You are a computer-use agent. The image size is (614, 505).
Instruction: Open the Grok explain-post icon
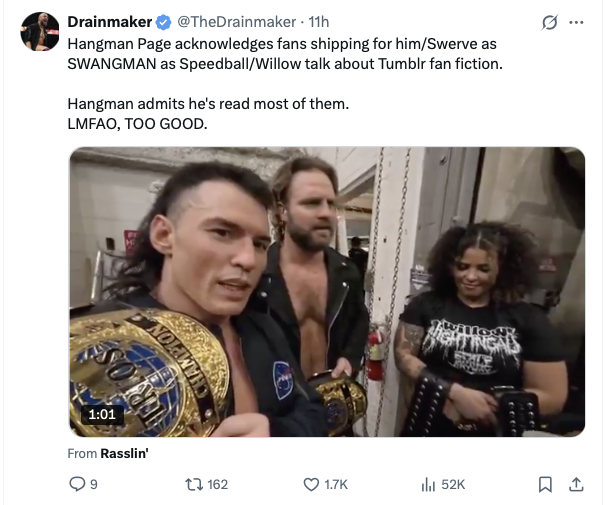click(549, 22)
